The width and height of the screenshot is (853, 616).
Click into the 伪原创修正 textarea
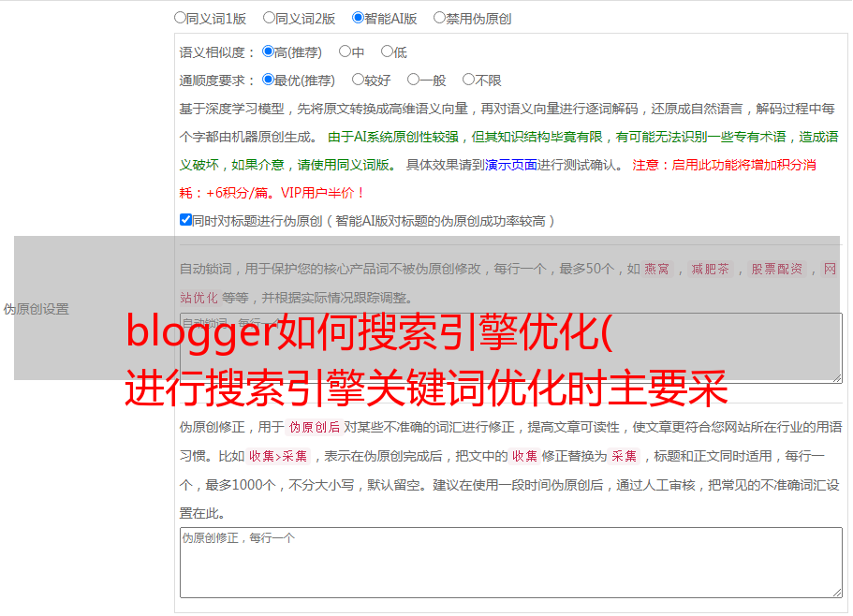pyautogui.click(x=511, y=563)
